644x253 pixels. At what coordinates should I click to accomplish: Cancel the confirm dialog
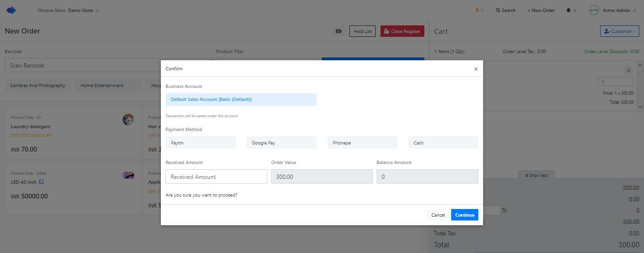coord(438,215)
